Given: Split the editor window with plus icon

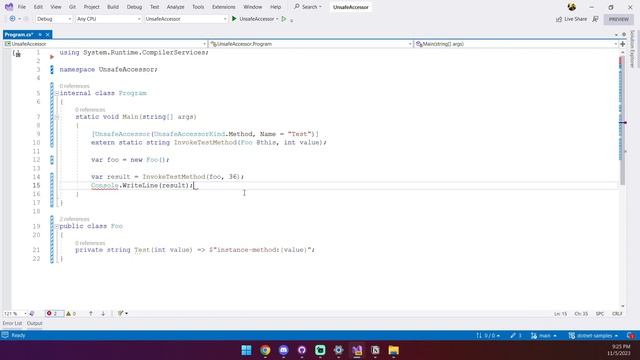Looking at the screenshot, I should [x=622, y=44].
